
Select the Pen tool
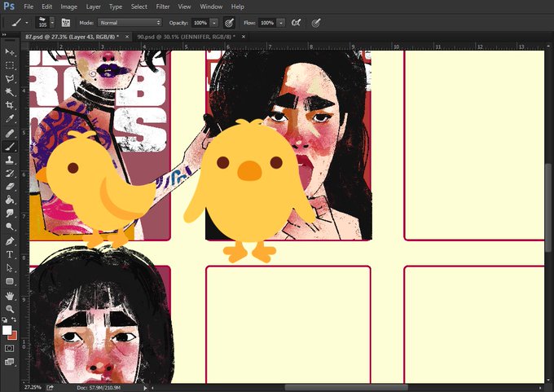[10, 241]
